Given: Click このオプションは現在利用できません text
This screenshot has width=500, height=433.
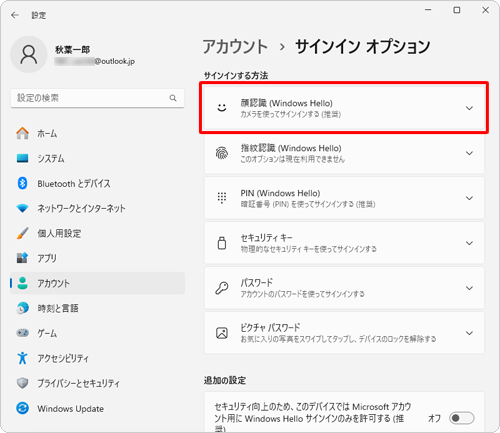Looking at the screenshot, I should 292,159.
